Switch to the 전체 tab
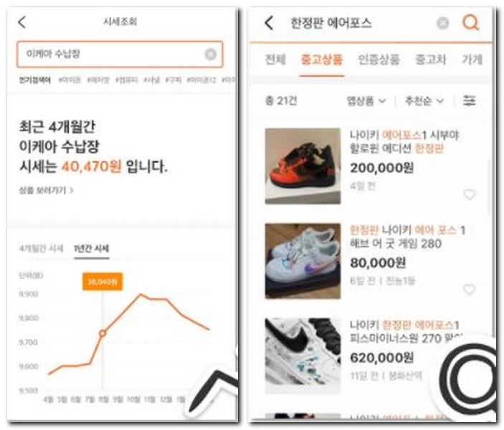The image size is (504, 430). [x=275, y=59]
